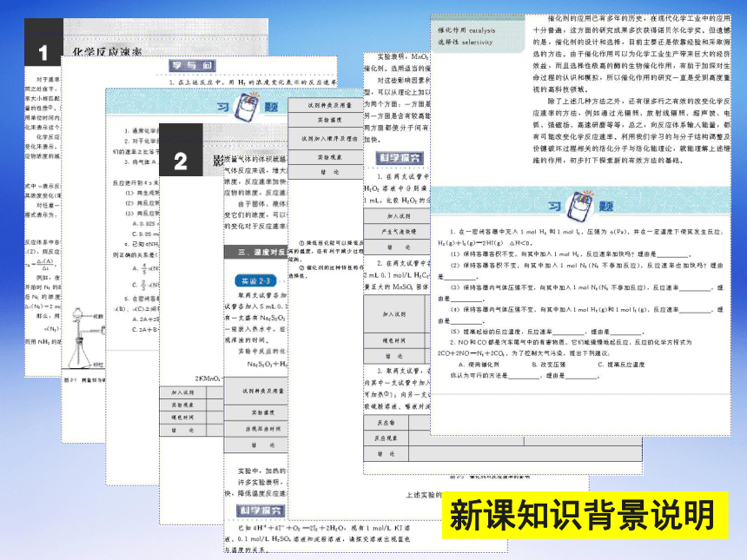Click the 反应物 table cell
Viewport: 747px width, 560px height.
click(x=386, y=422)
